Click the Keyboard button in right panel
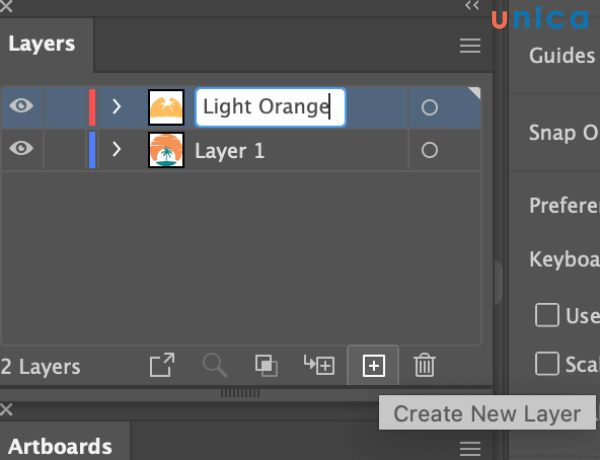 coord(562,260)
